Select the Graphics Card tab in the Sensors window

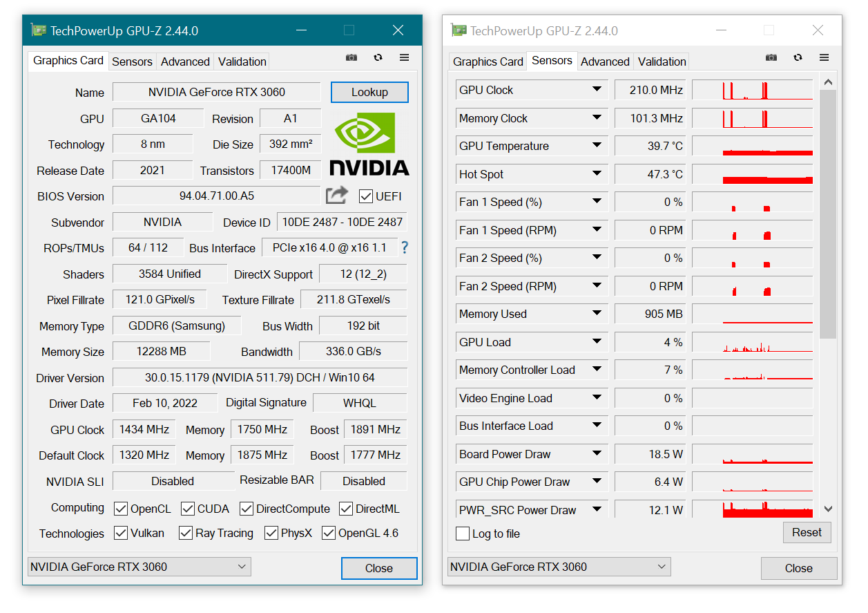tap(488, 62)
